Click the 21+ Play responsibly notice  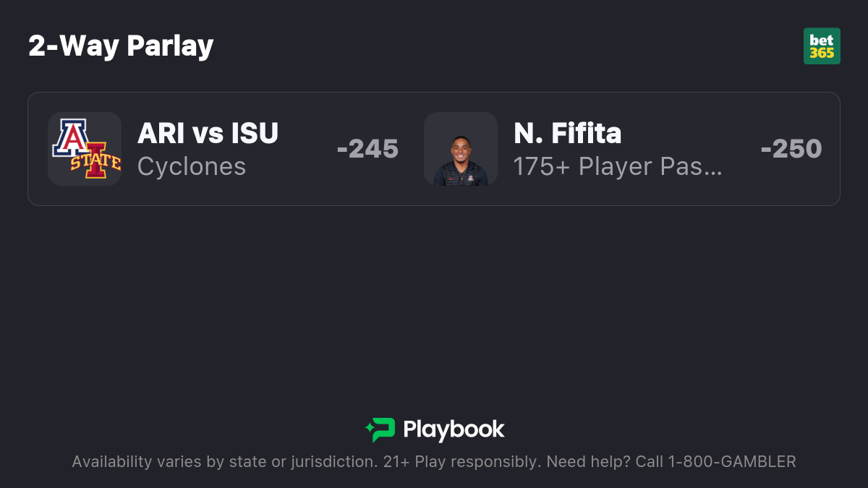tap(461, 461)
